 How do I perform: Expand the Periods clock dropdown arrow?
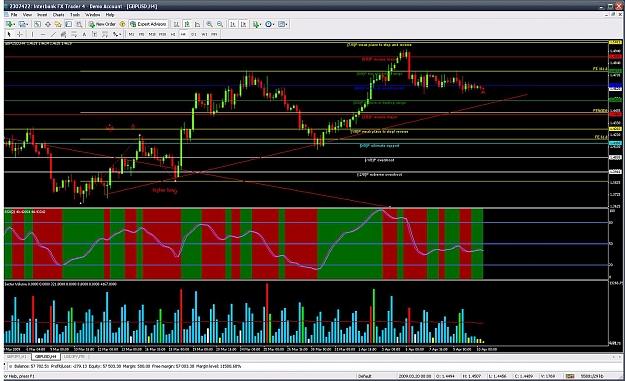[x=273, y=24]
